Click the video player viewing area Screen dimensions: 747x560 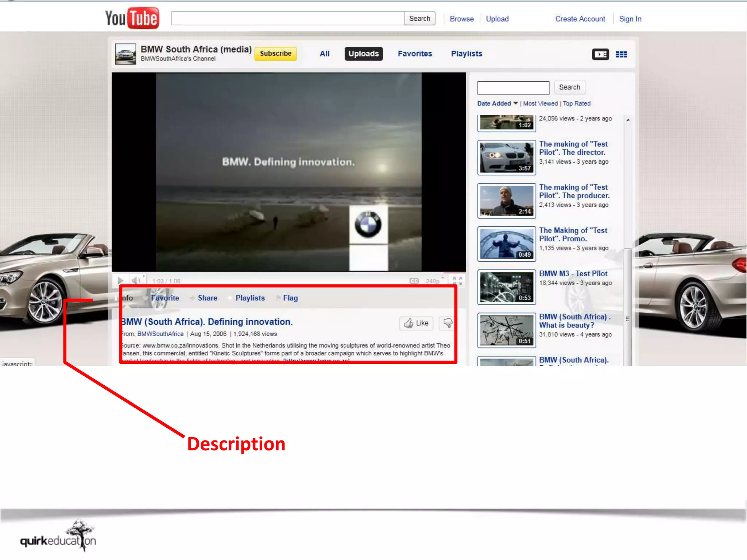[x=289, y=172]
